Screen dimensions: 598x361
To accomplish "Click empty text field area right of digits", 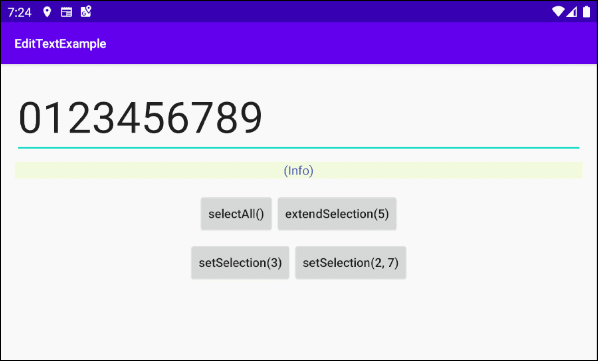I will pyautogui.click(x=420, y=117).
